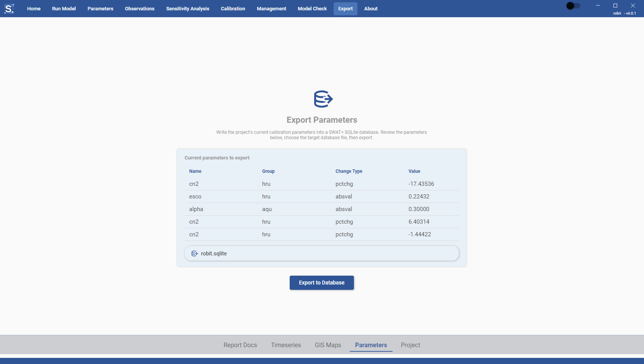The image size is (644, 364).
Task: Select the bottom Parameters tab
Action: 371,345
